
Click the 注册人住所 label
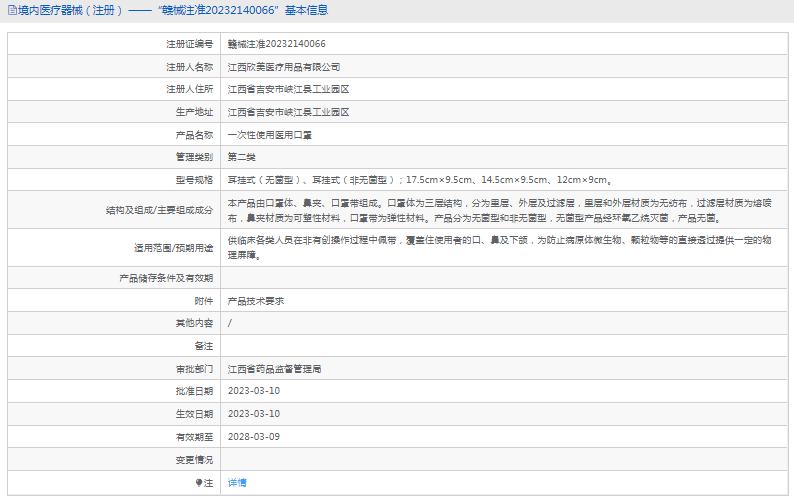pyautogui.click(x=190, y=89)
